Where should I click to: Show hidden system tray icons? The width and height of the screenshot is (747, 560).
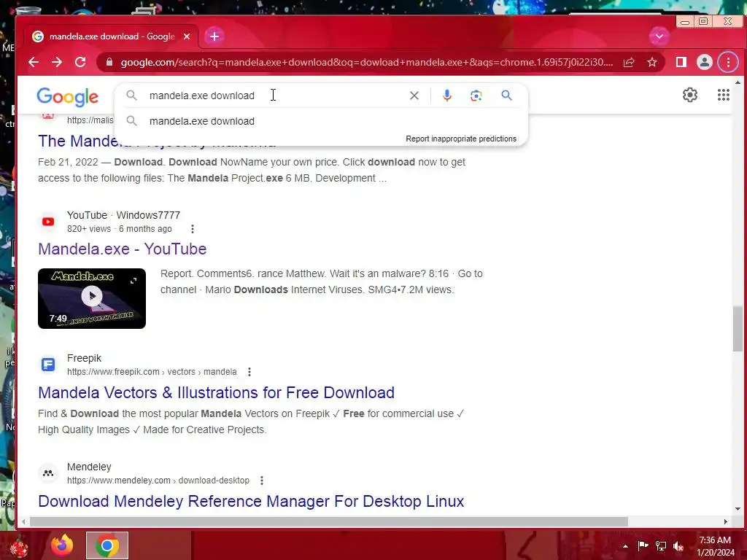[625, 546]
